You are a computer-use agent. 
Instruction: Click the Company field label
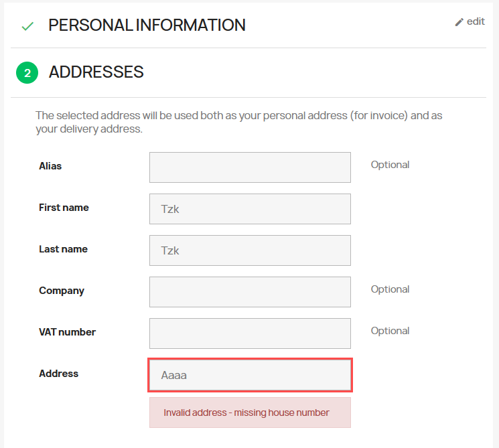[x=62, y=291]
